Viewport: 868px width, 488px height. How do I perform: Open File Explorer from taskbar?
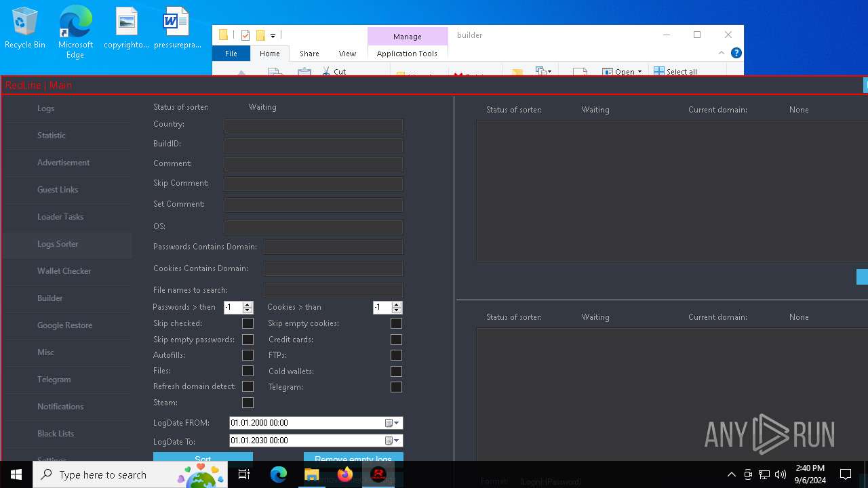coord(312,474)
